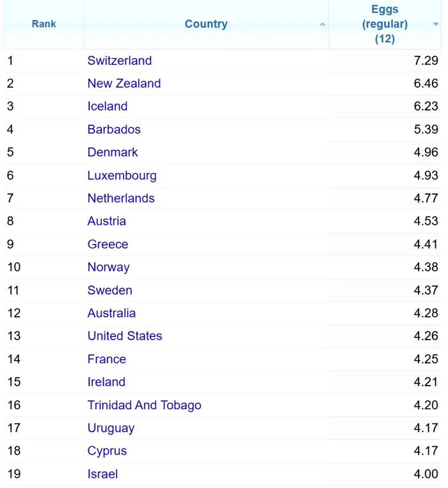Click the Rank column header

point(44,24)
